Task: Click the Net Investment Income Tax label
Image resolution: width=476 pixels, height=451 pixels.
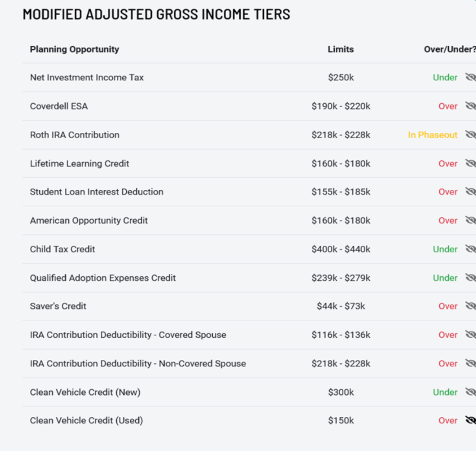Action: click(x=86, y=78)
